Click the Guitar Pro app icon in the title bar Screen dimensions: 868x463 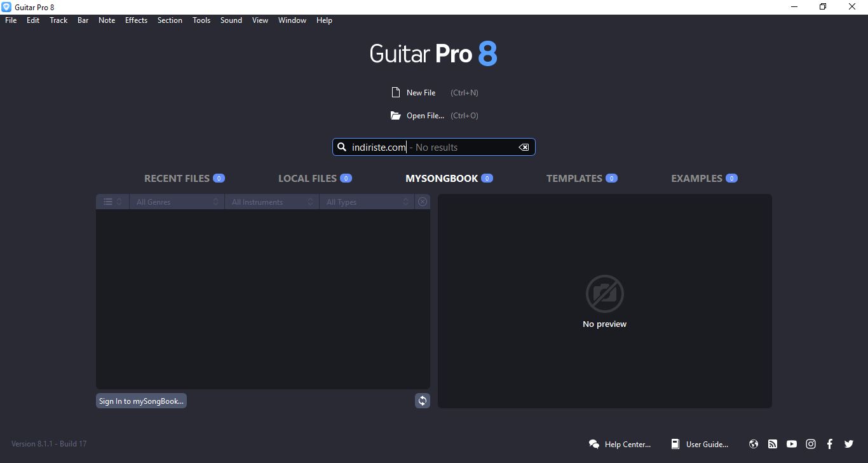6,7
